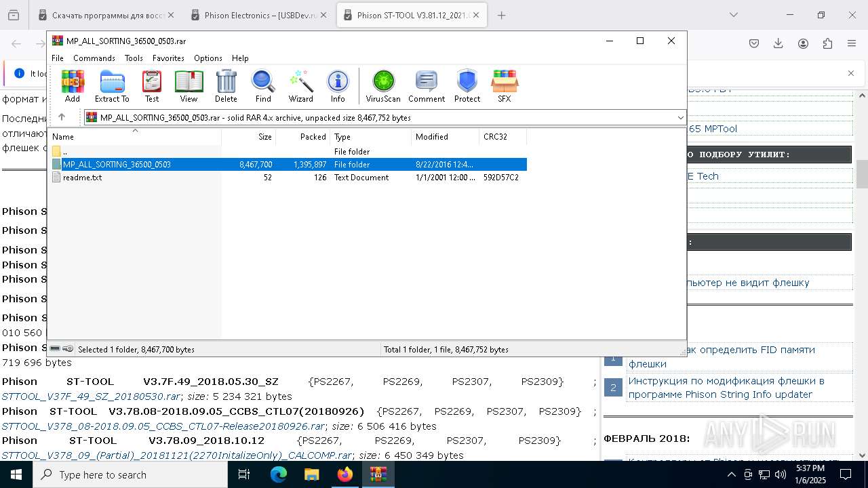Create SFX archive icon

coord(504,86)
